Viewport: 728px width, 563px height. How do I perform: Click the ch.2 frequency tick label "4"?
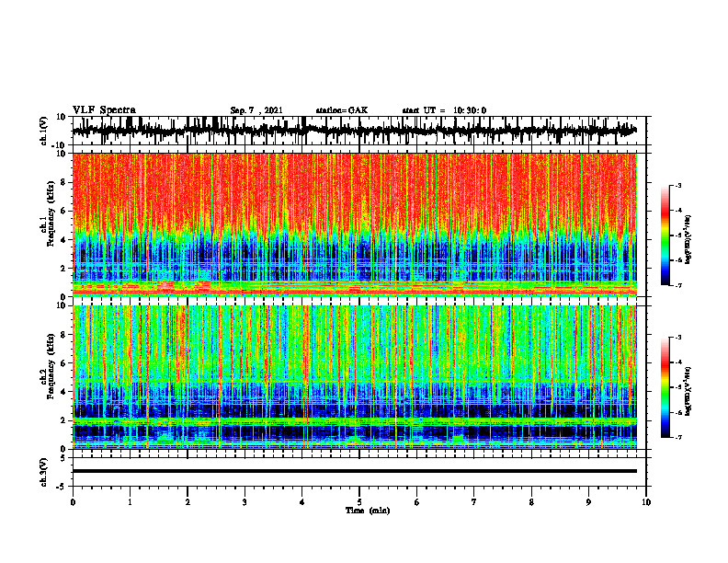pos(63,392)
